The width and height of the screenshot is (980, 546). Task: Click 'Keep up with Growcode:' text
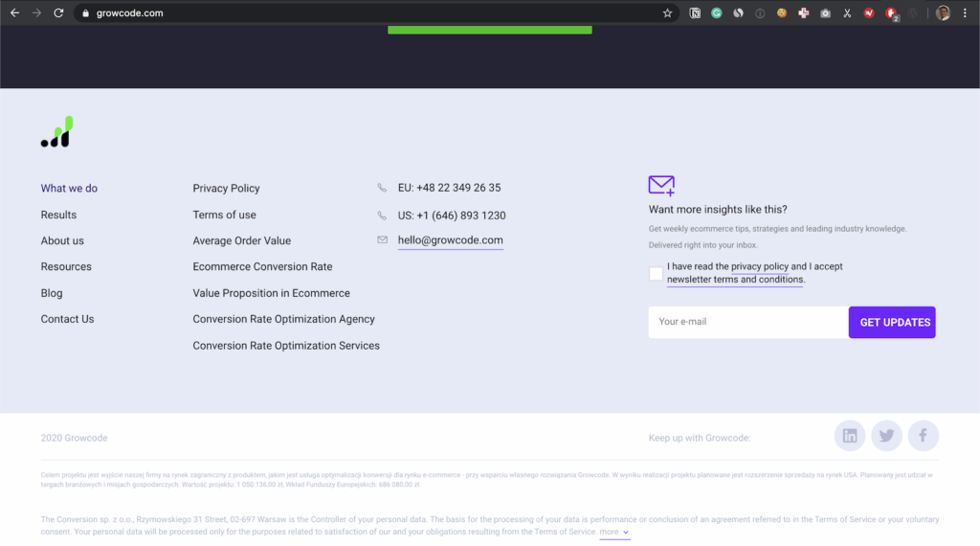pos(700,438)
